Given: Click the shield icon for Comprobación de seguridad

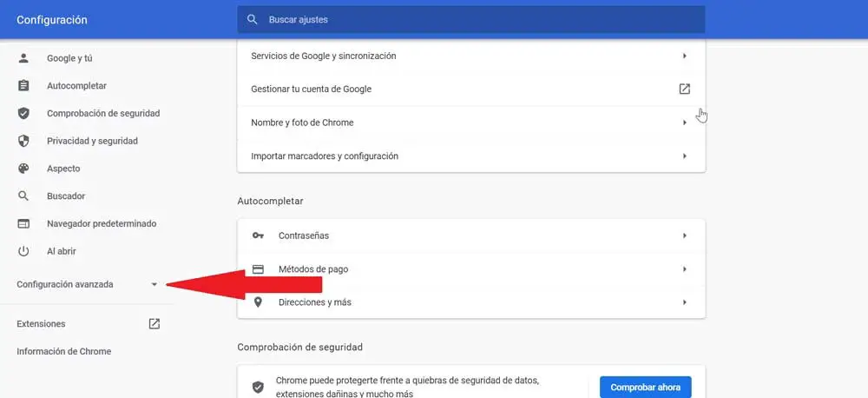Looking at the screenshot, I should (x=23, y=114).
